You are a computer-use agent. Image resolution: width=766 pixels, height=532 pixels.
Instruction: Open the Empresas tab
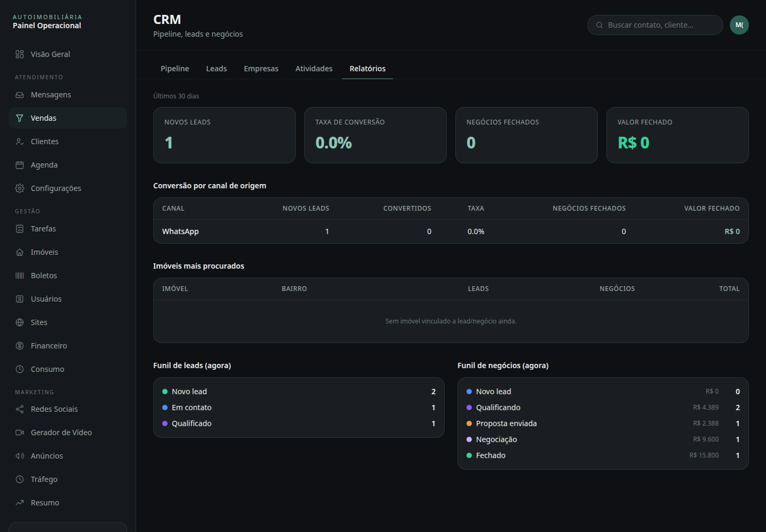tap(261, 69)
